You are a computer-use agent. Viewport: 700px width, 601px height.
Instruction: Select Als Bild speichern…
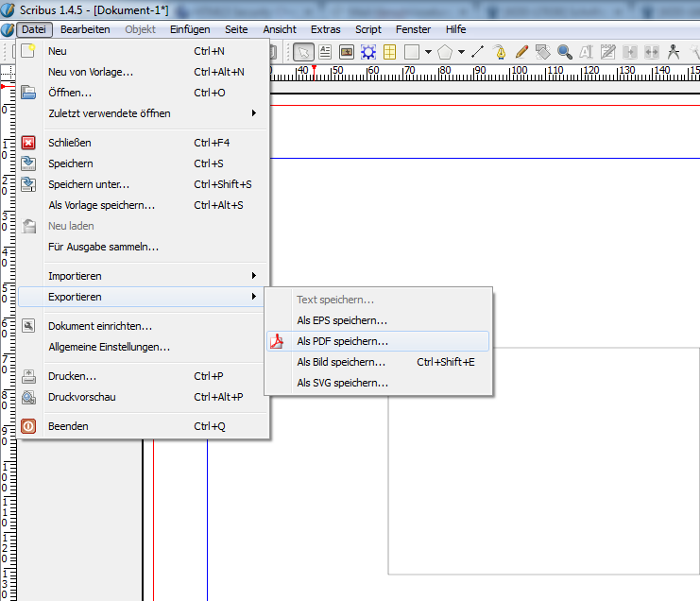click(378, 362)
